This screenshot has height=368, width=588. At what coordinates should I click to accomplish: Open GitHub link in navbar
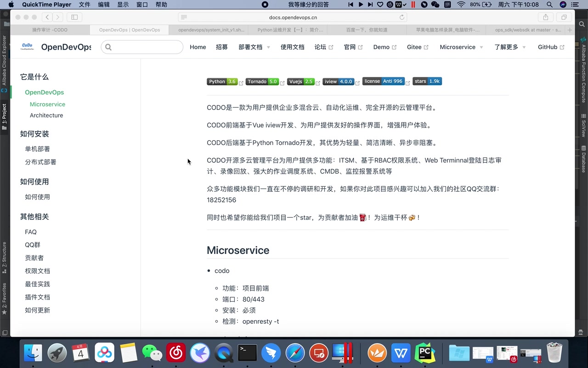tap(551, 47)
